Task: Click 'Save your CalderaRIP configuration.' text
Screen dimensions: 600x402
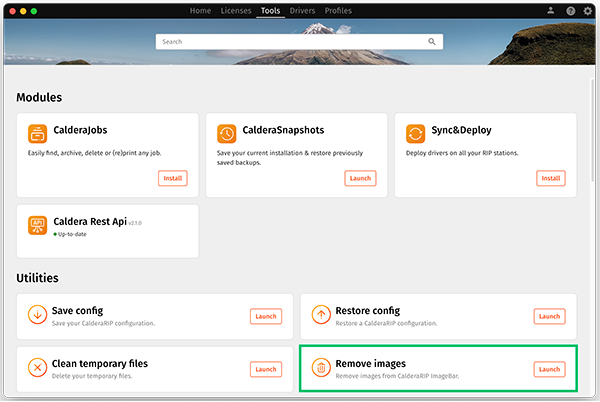Action: point(103,323)
